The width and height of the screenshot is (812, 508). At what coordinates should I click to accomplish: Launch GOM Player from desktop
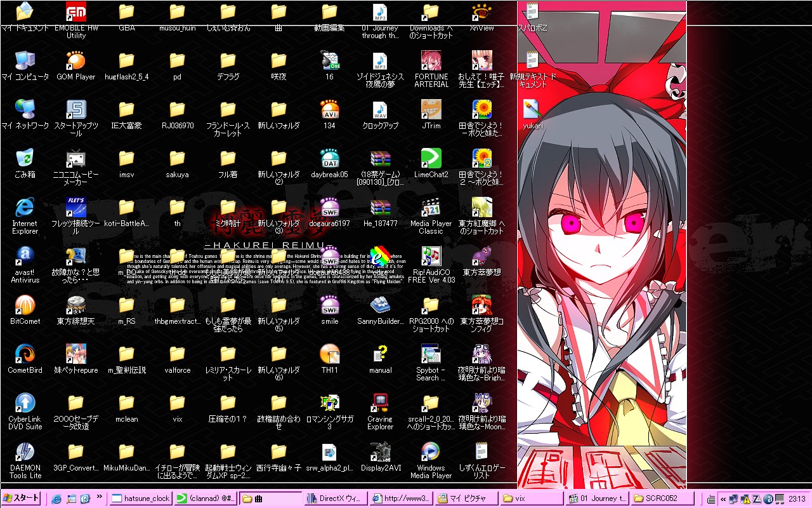(76, 60)
